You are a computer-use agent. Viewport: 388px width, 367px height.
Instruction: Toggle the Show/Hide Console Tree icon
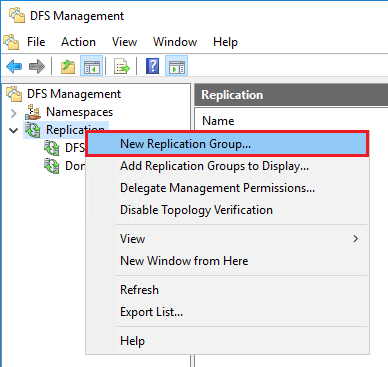(x=92, y=66)
